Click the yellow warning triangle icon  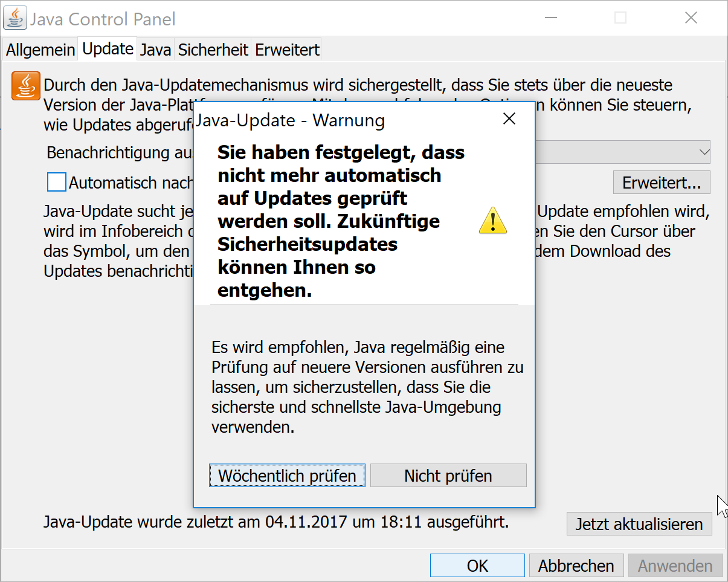point(493,221)
